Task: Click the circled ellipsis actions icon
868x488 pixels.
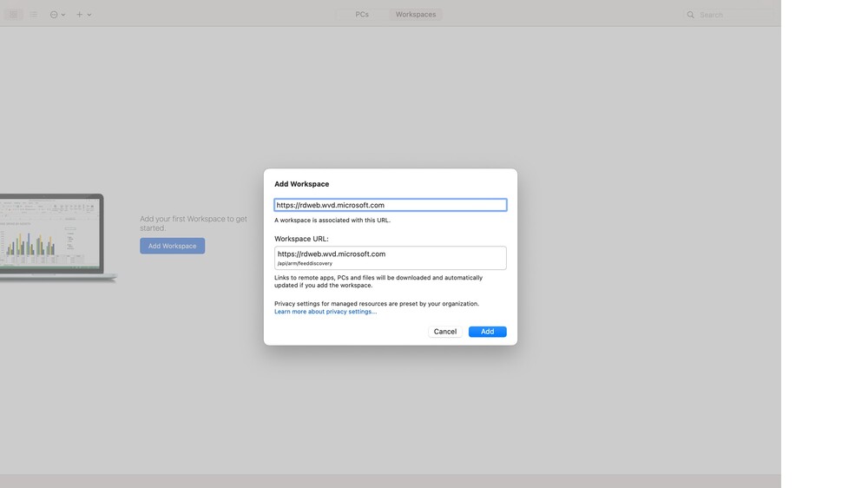Action: click(54, 15)
